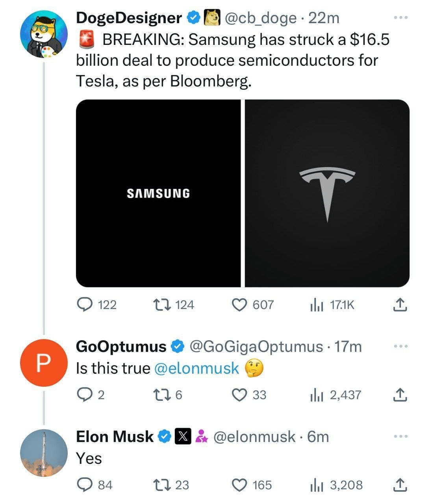
Task: Open the Samsung logo image
Action: tap(158, 193)
